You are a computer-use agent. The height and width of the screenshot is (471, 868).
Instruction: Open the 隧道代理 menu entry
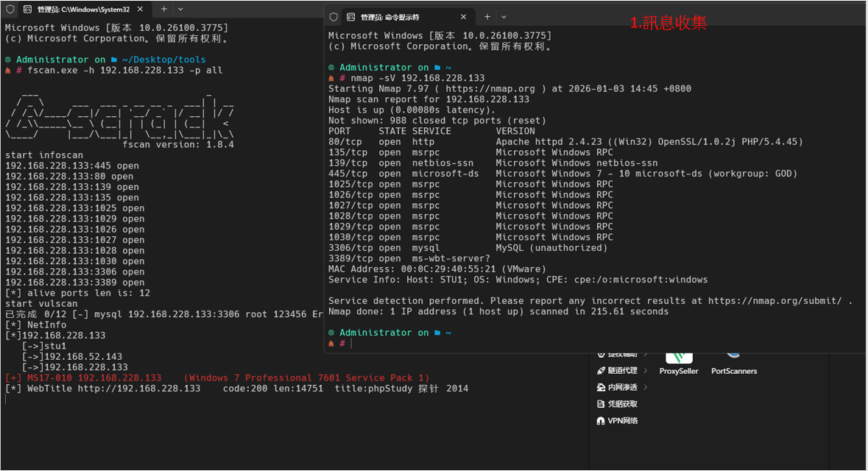point(622,371)
